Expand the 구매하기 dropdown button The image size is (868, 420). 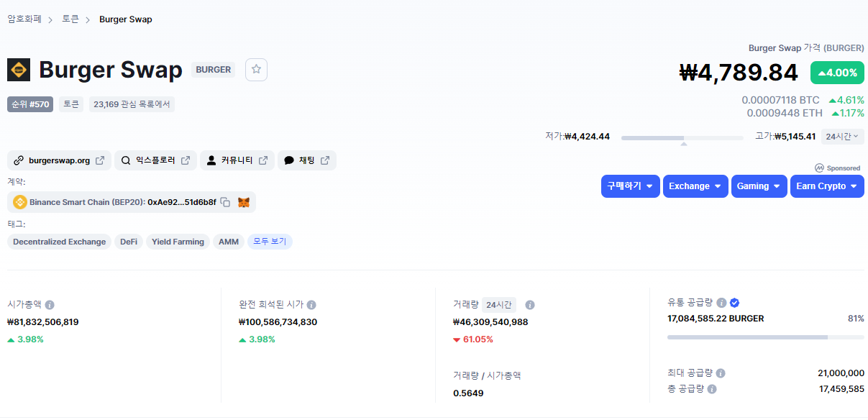(630, 186)
